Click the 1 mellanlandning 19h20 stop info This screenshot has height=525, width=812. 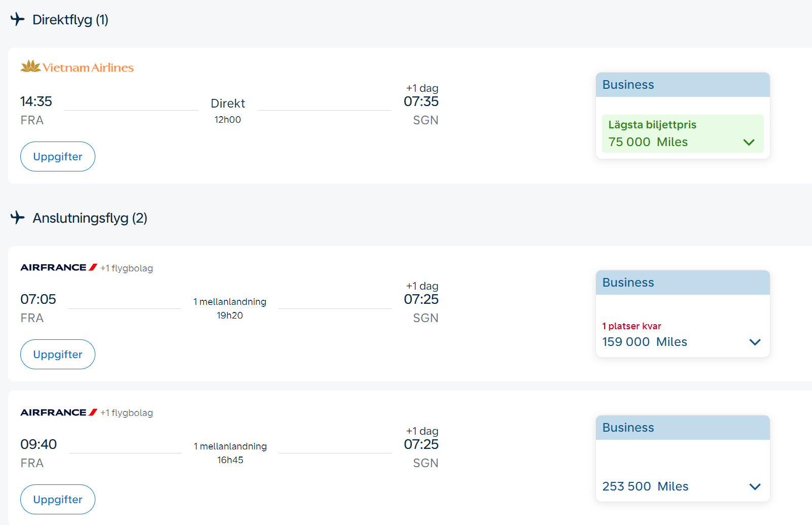click(x=230, y=308)
